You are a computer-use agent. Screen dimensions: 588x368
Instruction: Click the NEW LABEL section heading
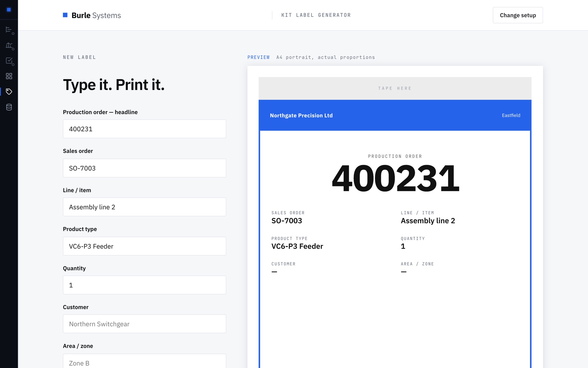(x=79, y=57)
